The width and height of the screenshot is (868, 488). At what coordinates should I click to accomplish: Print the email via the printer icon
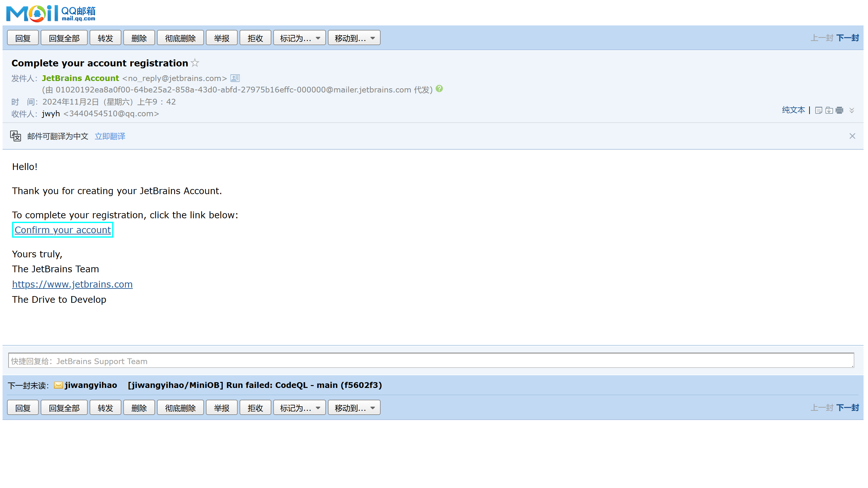839,110
